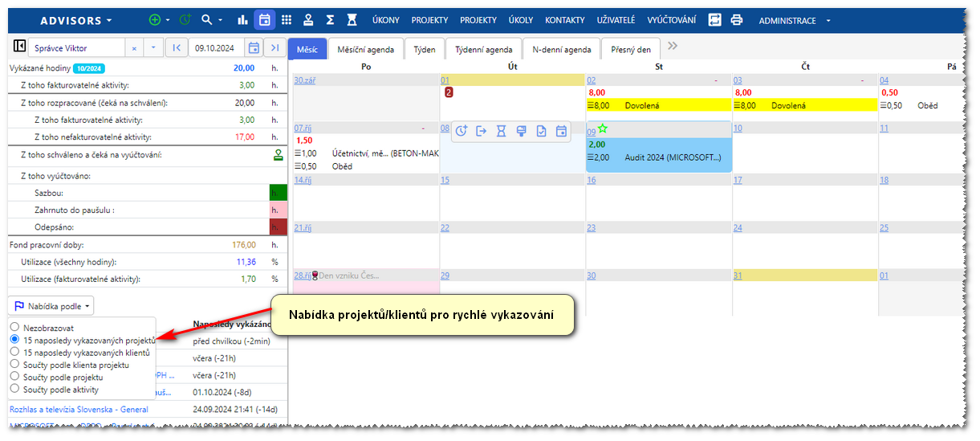Screen dimensions: 980x441
Task: Click the green star on day 09
Action: click(603, 129)
